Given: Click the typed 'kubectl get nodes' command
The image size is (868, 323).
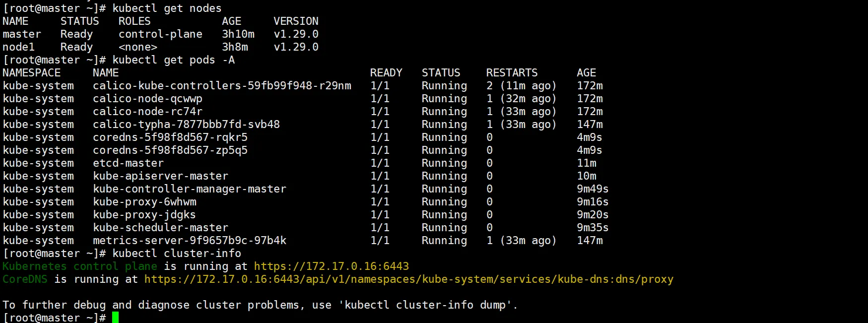Looking at the screenshot, I should tap(167, 8).
